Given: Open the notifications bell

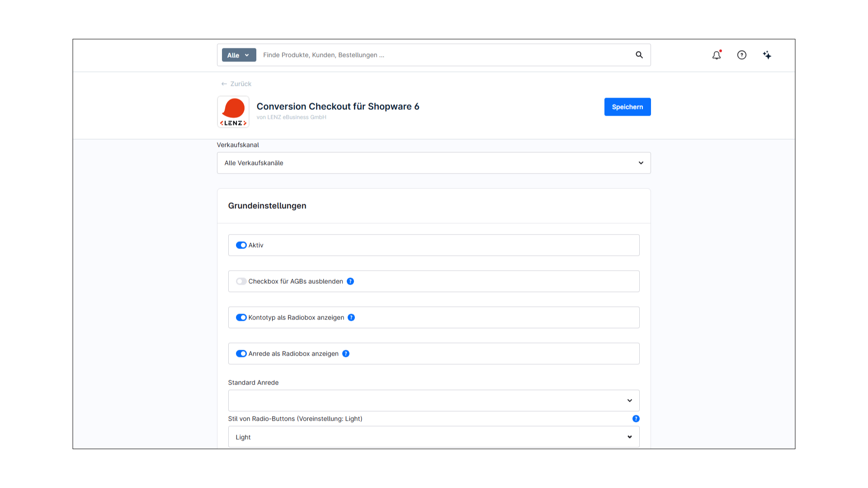Looking at the screenshot, I should pyautogui.click(x=717, y=55).
